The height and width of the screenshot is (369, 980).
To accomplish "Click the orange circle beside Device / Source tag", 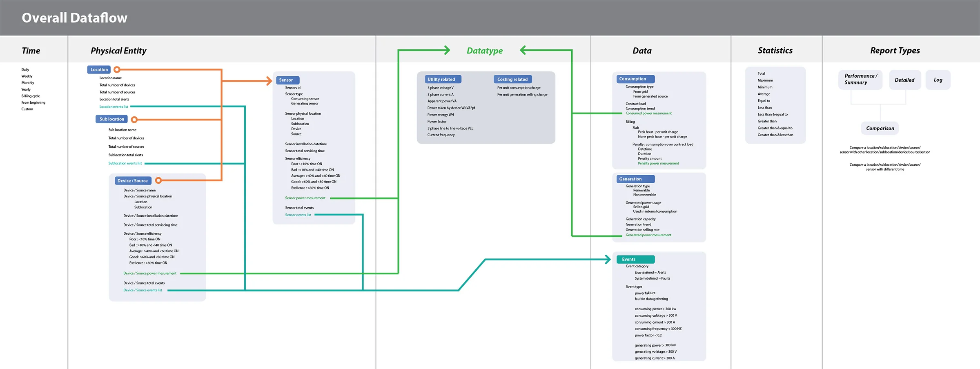I will pos(158,180).
